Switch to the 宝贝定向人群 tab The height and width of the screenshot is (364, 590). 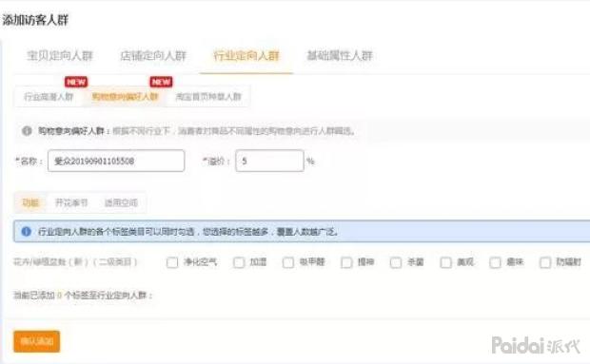point(59,55)
